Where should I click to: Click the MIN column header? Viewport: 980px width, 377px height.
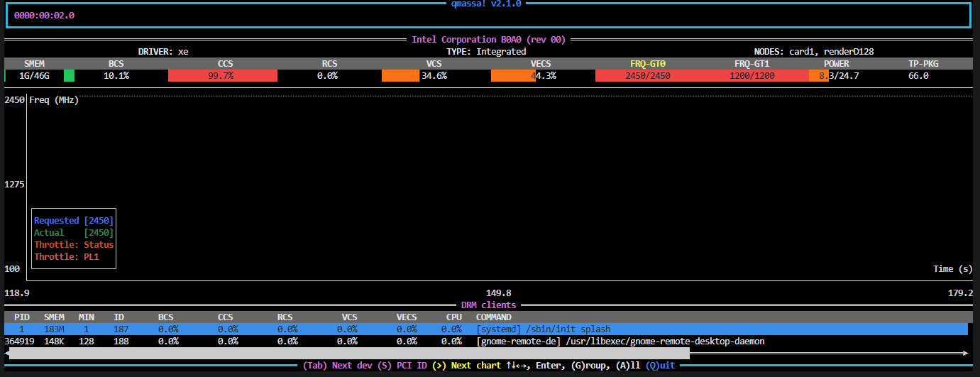(x=87, y=317)
